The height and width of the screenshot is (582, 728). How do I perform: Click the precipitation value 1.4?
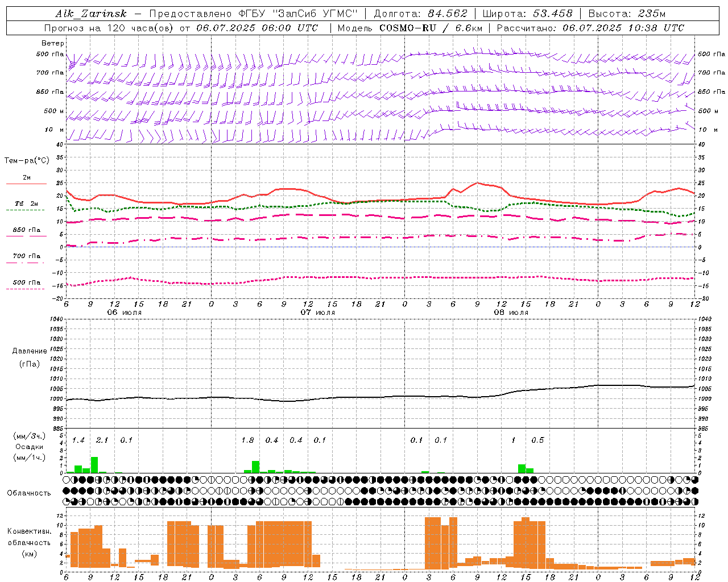(x=78, y=440)
